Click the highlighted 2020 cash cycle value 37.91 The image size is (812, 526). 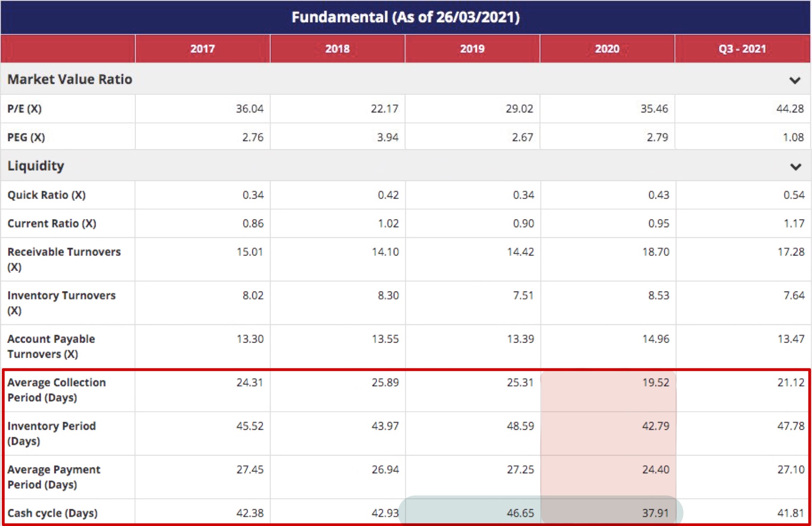[x=655, y=513]
